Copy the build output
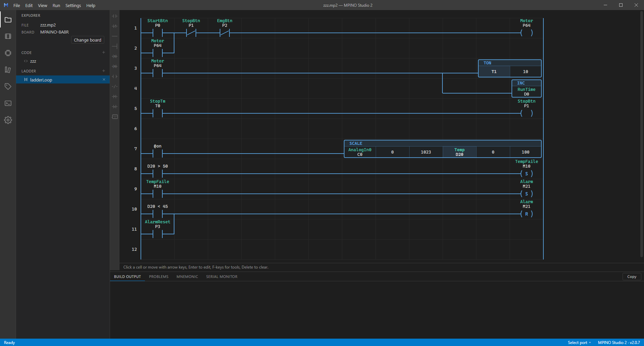The width and height of the screenshot is (644, 346). pos(632,277)
